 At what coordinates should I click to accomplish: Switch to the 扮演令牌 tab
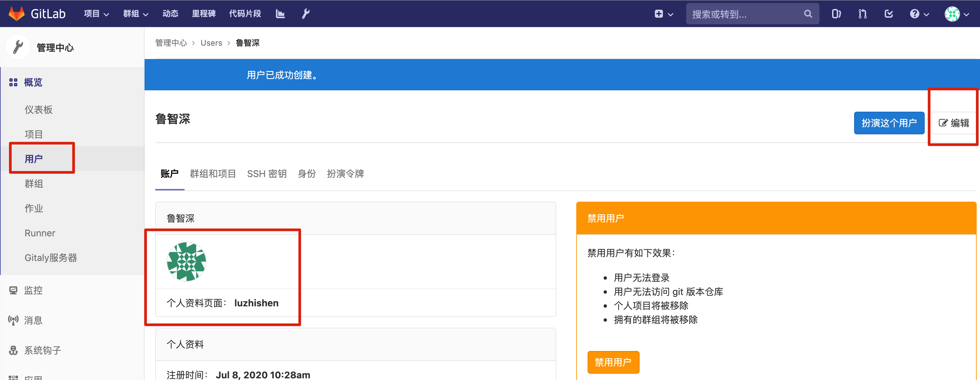pos(345,174)
